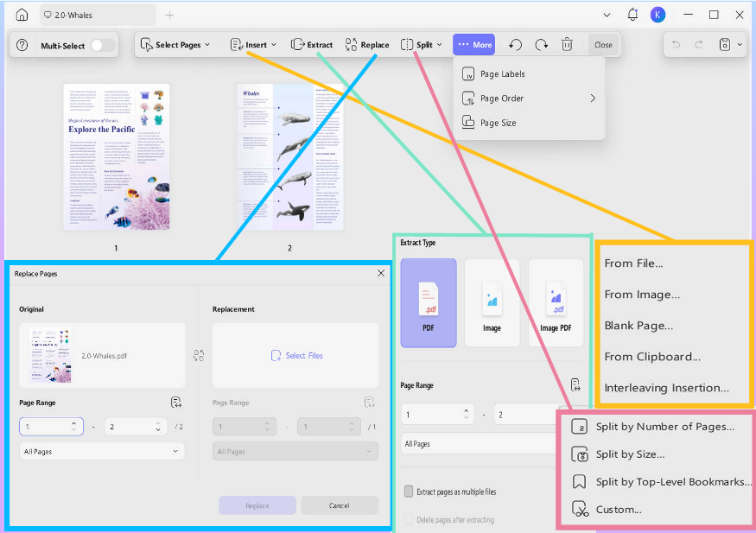Expand the tab list chevron
Image resolution: width=756 pixels, height=533 pixels.
tap(607, 15)
